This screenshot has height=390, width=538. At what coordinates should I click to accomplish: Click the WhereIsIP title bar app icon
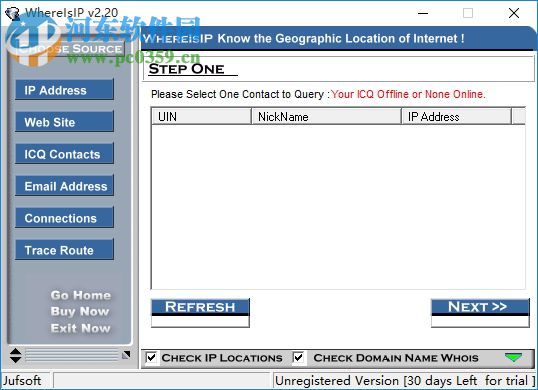click(12, 13)
